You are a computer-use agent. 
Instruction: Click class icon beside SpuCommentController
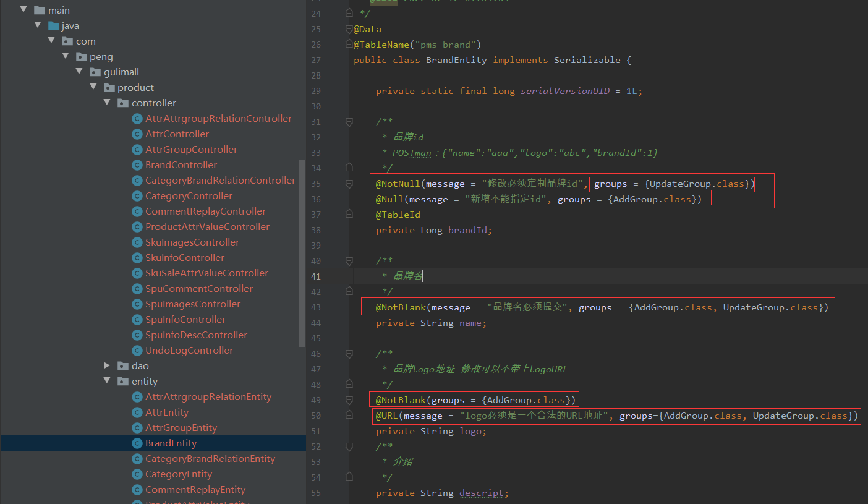[x=137, y=288]
